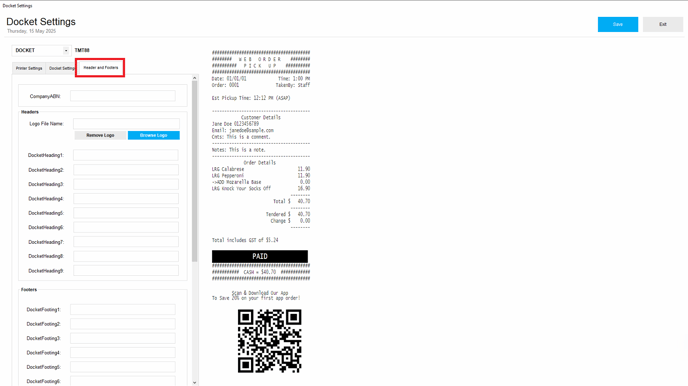Screen dimensions: 688x386
Task: Click the Remove Logo button
Action: pyautogui.click(x=100, y=135)
